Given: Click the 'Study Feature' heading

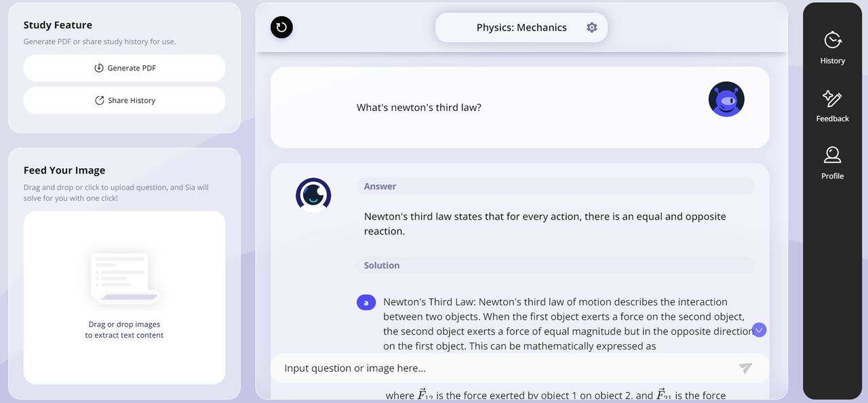Looking at the screenshot, I should pyautogui.click(x=58, y=25).
